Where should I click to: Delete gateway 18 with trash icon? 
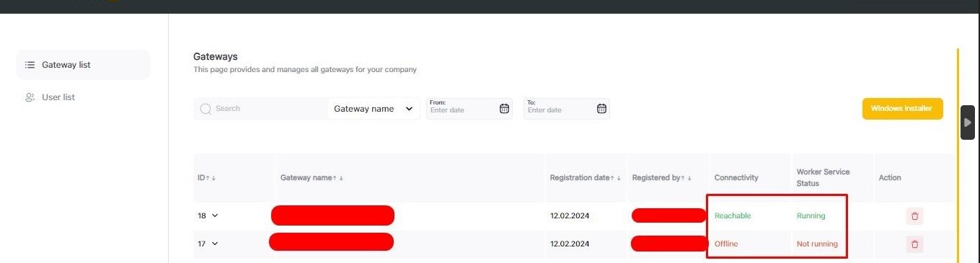pyautogui.click(x=914, y=215)
